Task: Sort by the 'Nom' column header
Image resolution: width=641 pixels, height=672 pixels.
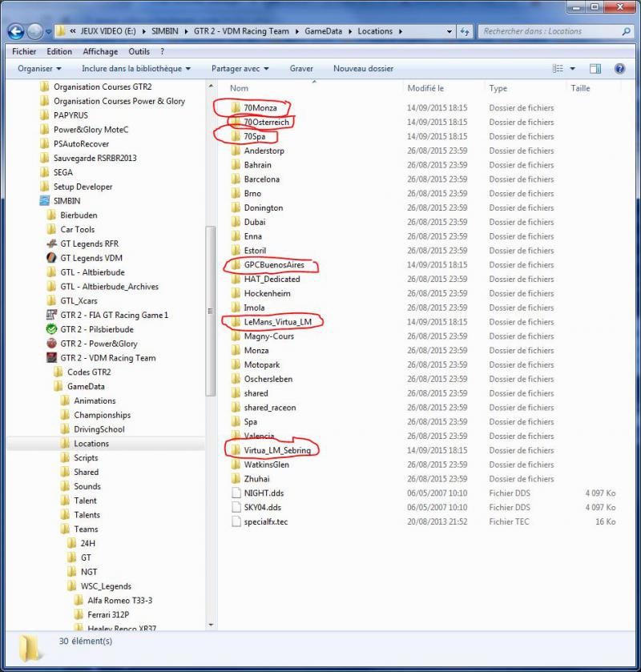Action: [x=239, y=88]
